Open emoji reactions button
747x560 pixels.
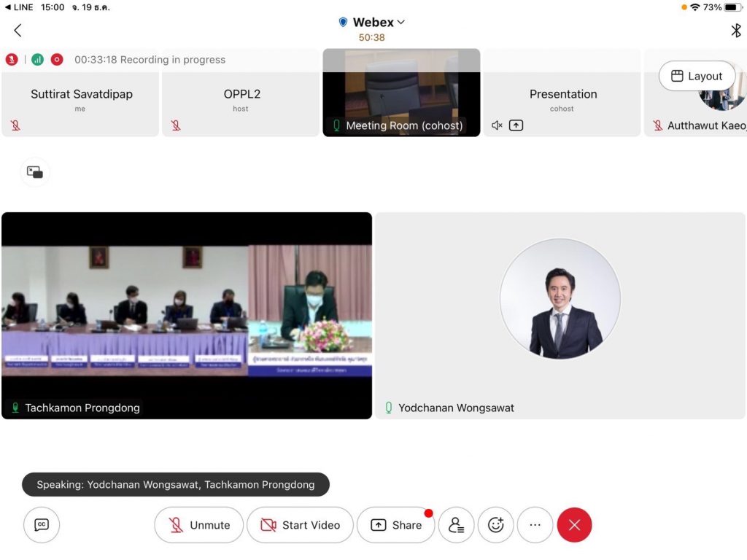pos(496,525)
